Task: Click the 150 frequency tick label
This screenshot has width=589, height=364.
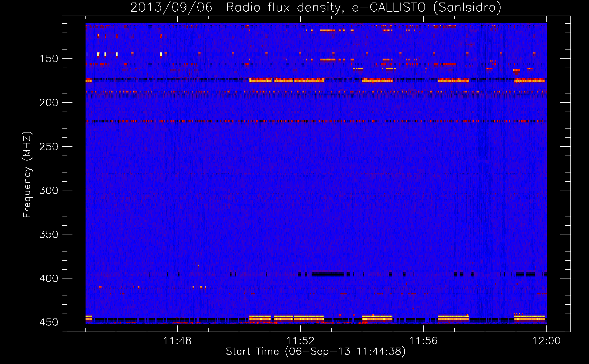Action: click(x=49, y=59)
